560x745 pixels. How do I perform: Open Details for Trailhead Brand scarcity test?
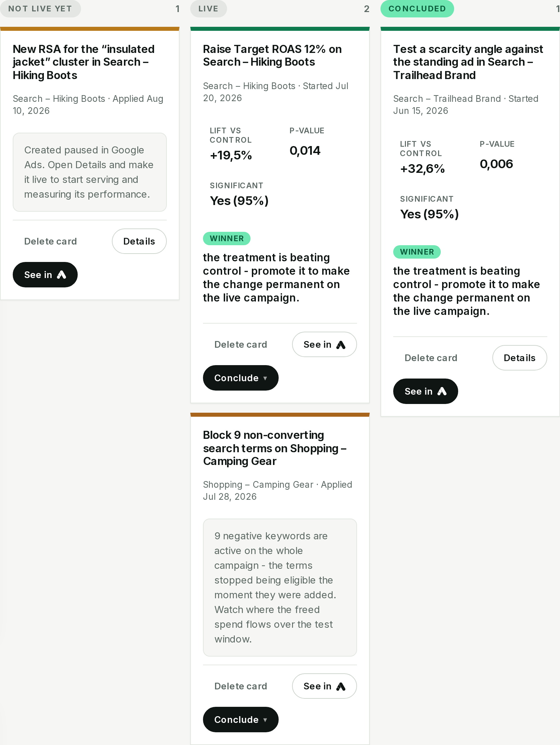(x=519, y=358)
